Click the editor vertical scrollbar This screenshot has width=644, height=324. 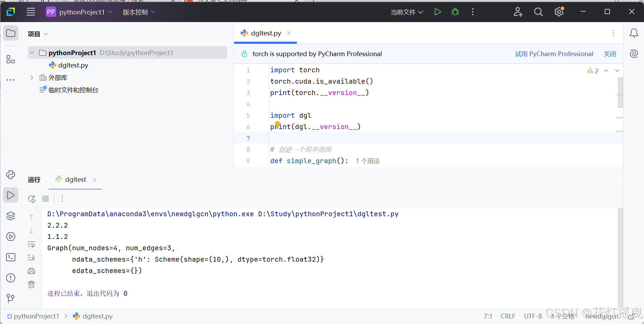click(620, 92)
